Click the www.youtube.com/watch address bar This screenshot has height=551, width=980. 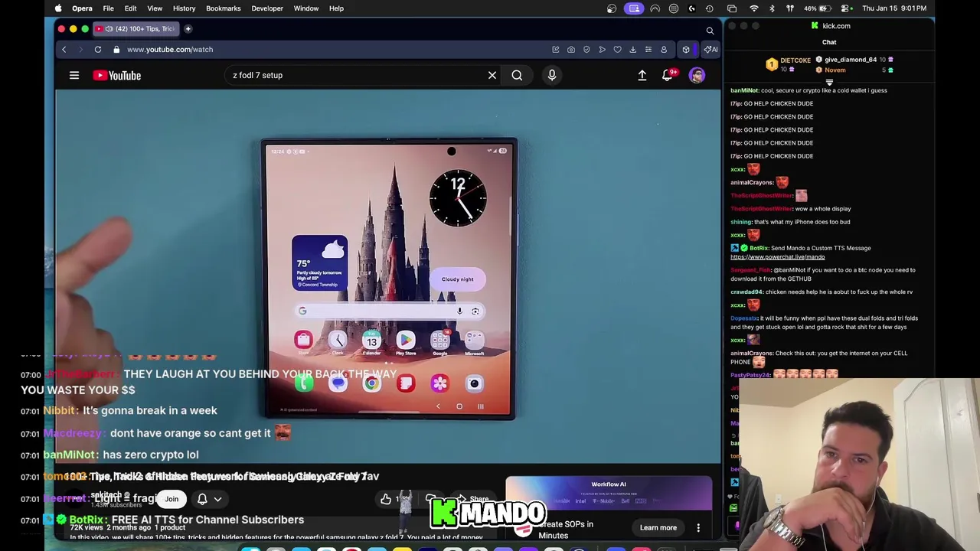coord(170,49)
